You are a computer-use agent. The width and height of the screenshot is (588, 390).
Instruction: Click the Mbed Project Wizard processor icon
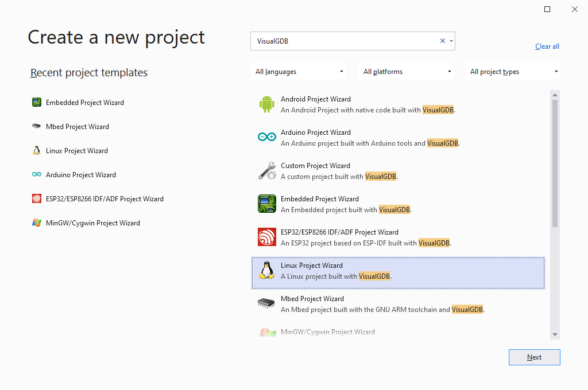click(266, 303)
